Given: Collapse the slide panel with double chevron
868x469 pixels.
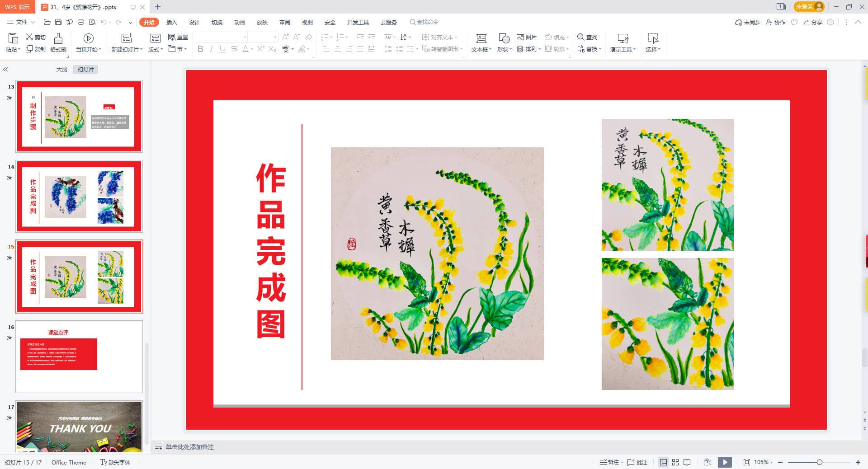Looking at the screenshot, I should (x=6, y=70).
